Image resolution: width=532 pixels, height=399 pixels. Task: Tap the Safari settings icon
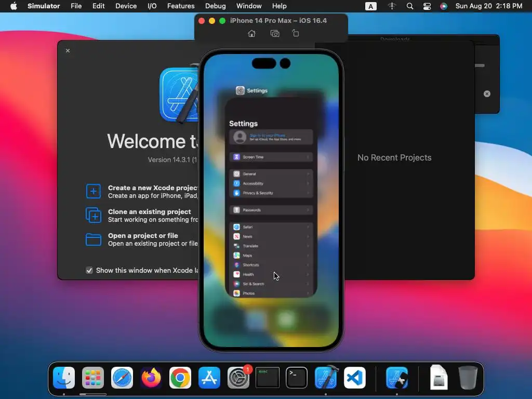point(236,227)
